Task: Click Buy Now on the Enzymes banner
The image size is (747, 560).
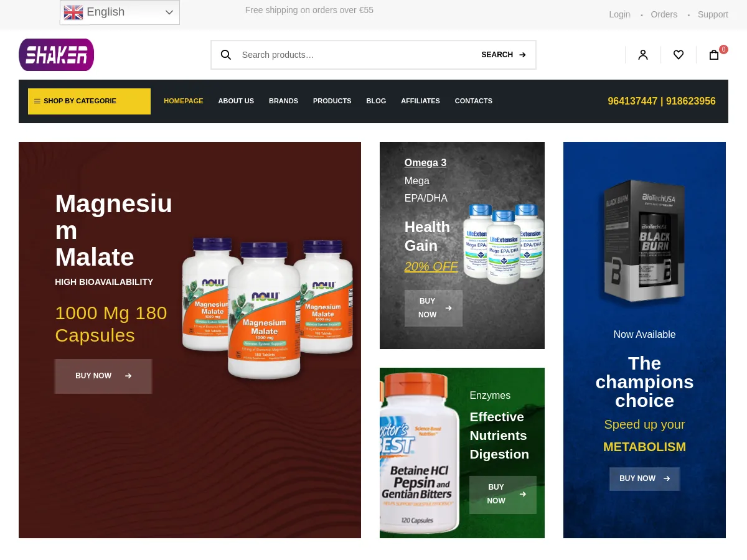Action: [x=503, y=495]
